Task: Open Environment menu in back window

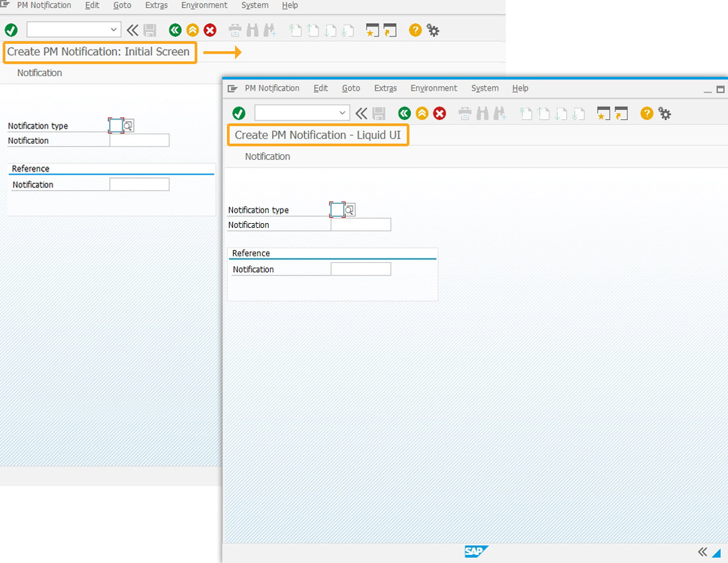Action: pyautogui.click(x=205, y=5)
